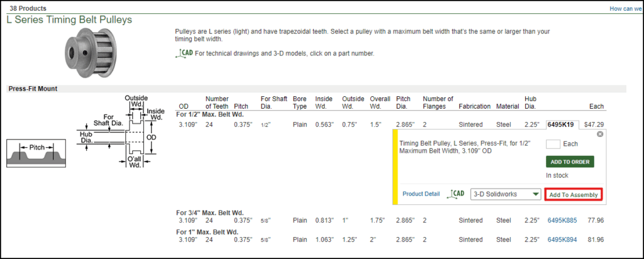
Task: Close the product details popup
Action: click(x=599, y=134)
